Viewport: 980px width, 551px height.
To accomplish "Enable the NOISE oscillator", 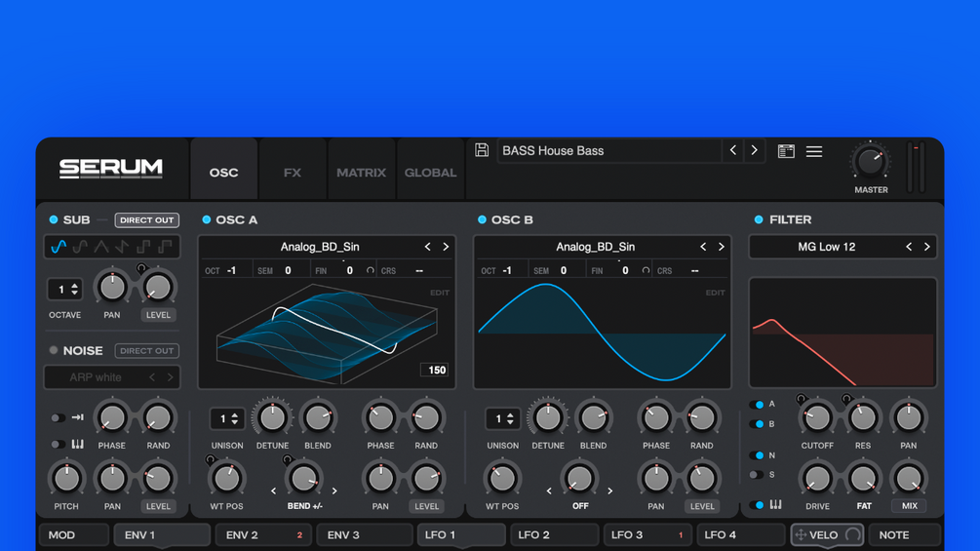I will pos(53,350).
